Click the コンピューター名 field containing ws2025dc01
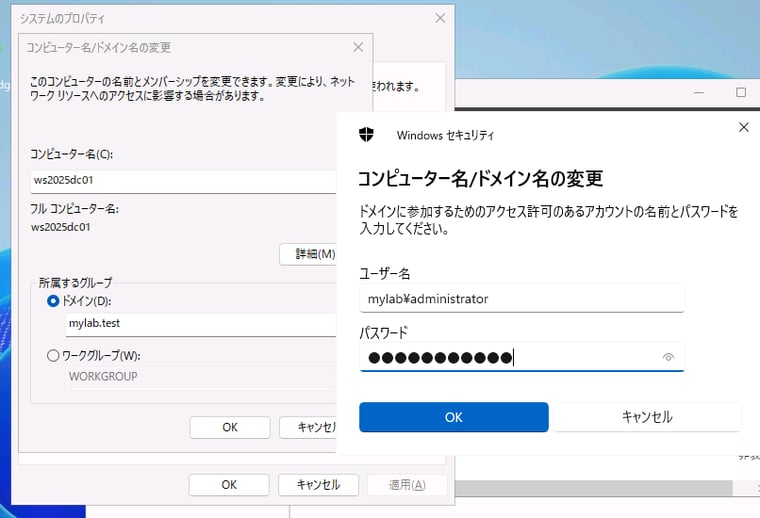760x518 pixels. click(x=183, y=181)
